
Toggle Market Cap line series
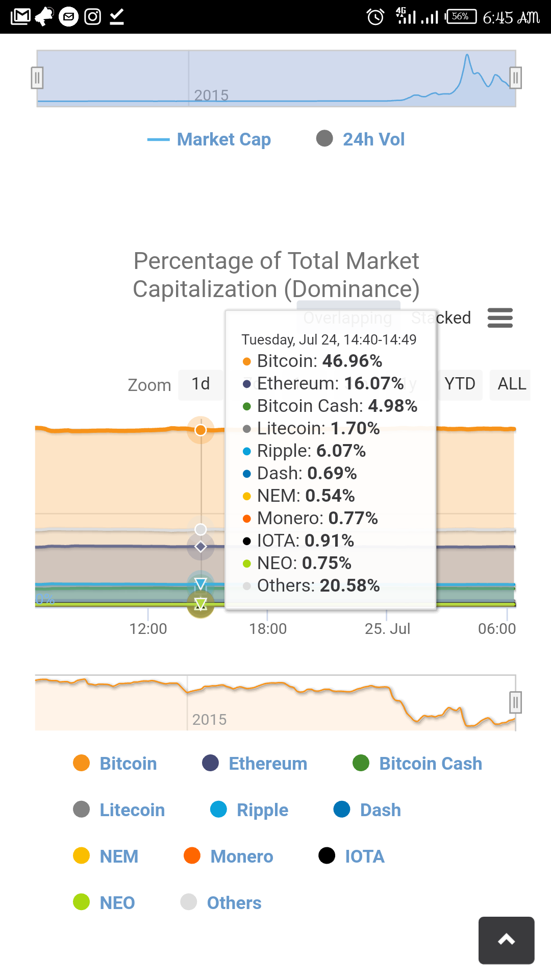click(x=209, y=139)
